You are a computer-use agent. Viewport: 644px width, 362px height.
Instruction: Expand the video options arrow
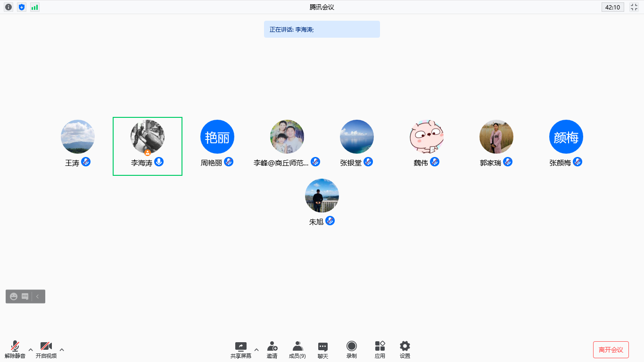[x=62, y=350]
